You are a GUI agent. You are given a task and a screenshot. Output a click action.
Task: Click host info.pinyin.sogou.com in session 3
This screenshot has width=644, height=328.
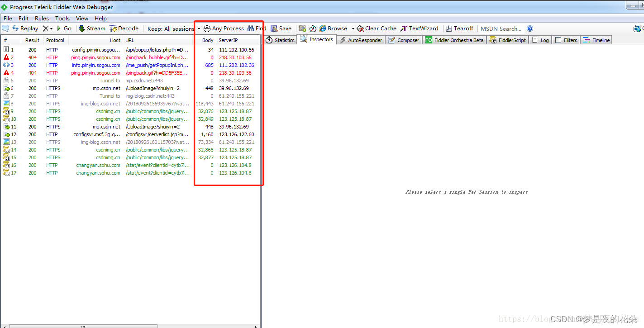(x=96, y=65)
